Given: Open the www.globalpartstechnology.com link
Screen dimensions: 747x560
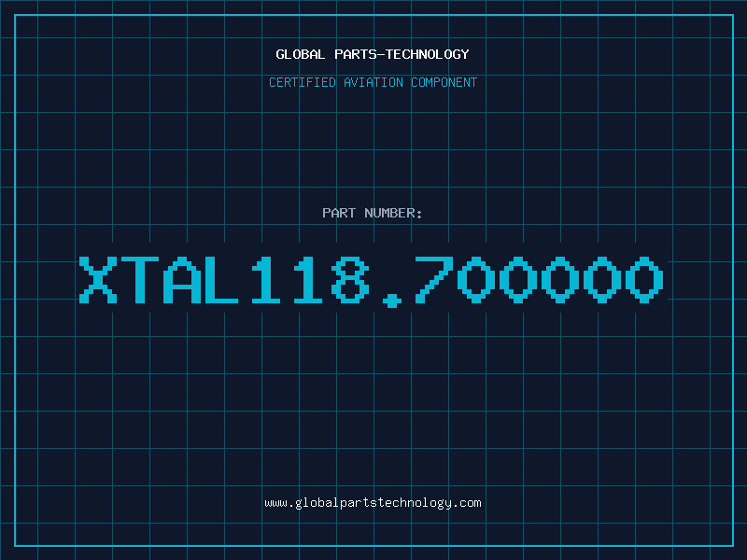Looking at the screenshot, I should click(373, 503).
